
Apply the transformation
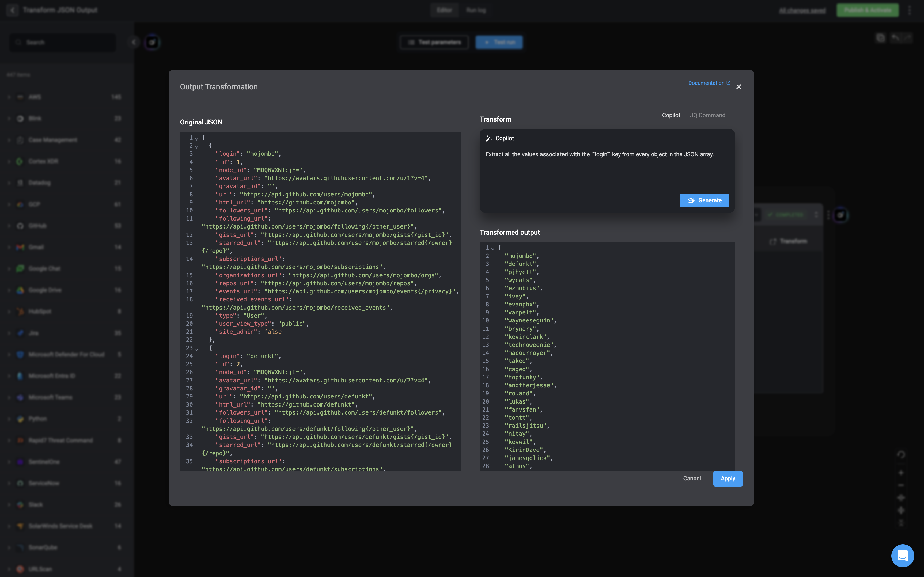pyautogui.click(x=728, y=478)
